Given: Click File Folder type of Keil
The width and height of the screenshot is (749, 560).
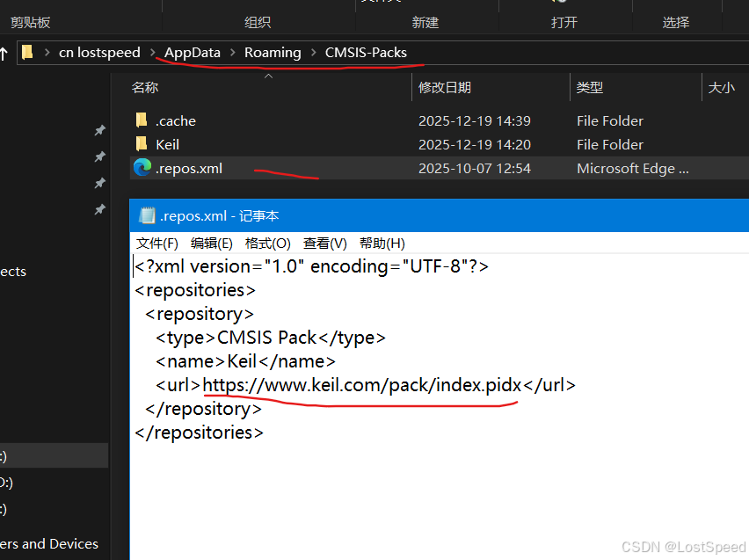Looking at the screenshot, I should click(x=610, y=144).
